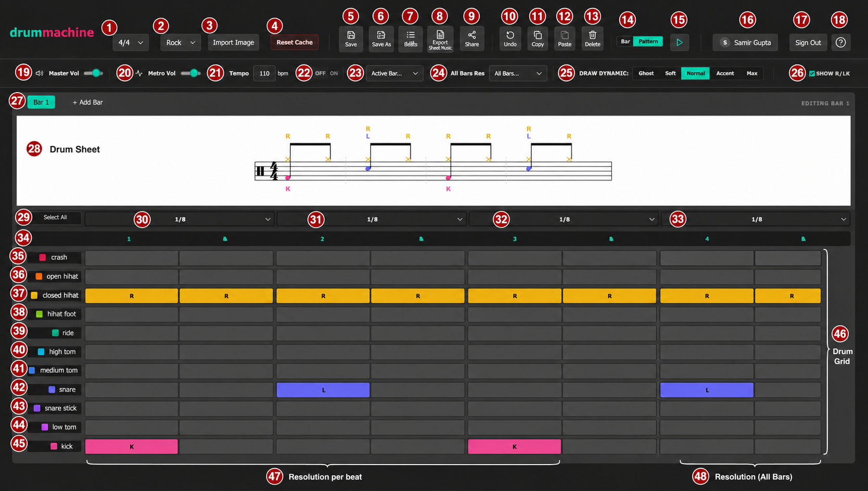Click the drummachine logo
Screen dimensions: 868x491
(x=52, y=32)
